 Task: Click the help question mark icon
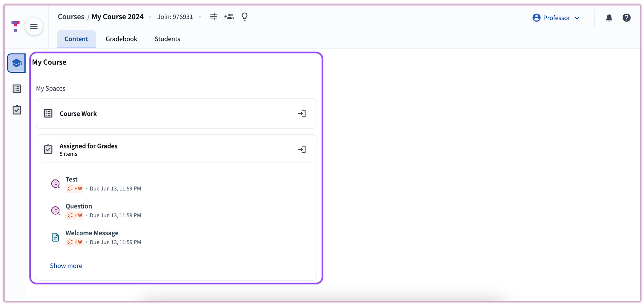[626, 18]
